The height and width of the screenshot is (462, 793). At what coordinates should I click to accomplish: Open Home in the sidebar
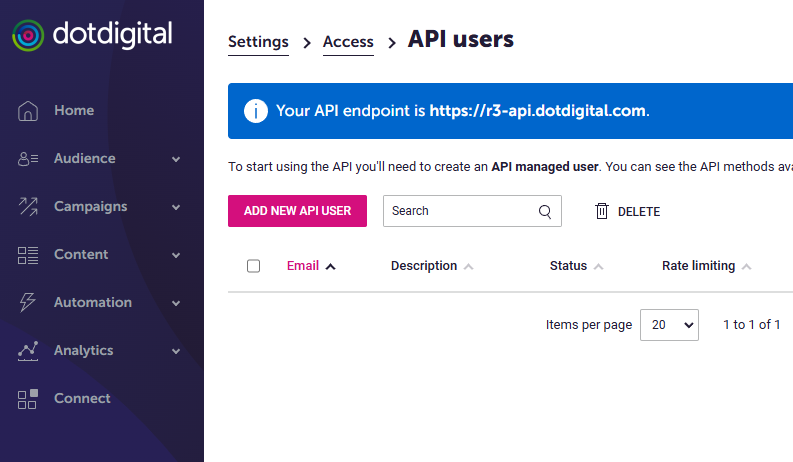pyautogui.click(x=74, y=110)
